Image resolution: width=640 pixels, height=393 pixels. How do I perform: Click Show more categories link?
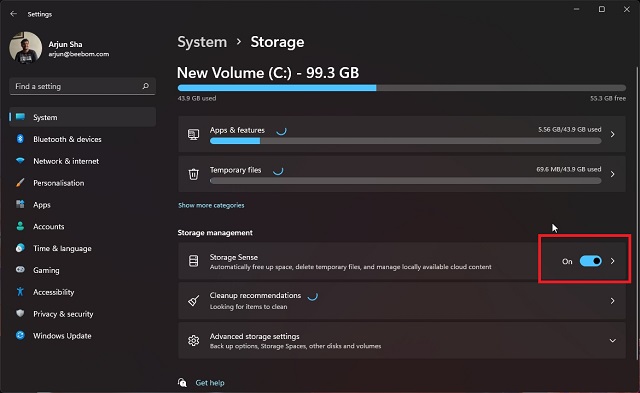(211, 205)
